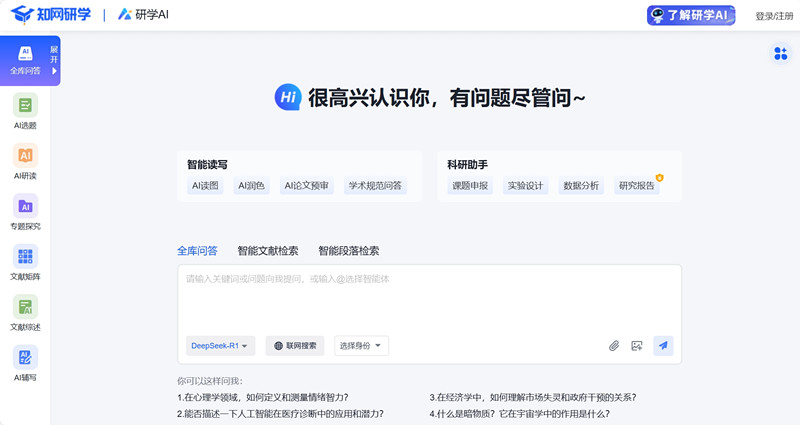Click the 了解研学AI banner button
The height and width of the screenshot is (425, 800).
pyautogui.click(x=691, y=15)
